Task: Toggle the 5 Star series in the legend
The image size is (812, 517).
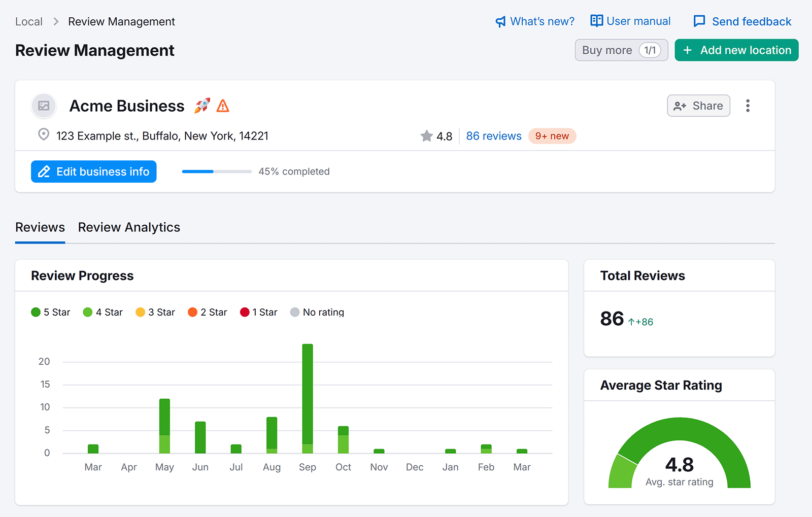Action: point(50,312)
